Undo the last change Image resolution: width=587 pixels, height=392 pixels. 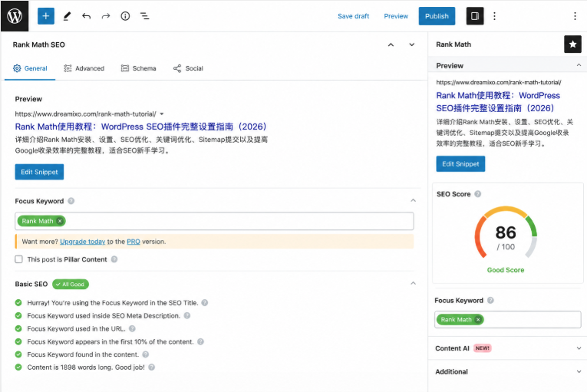click(87, 16)
